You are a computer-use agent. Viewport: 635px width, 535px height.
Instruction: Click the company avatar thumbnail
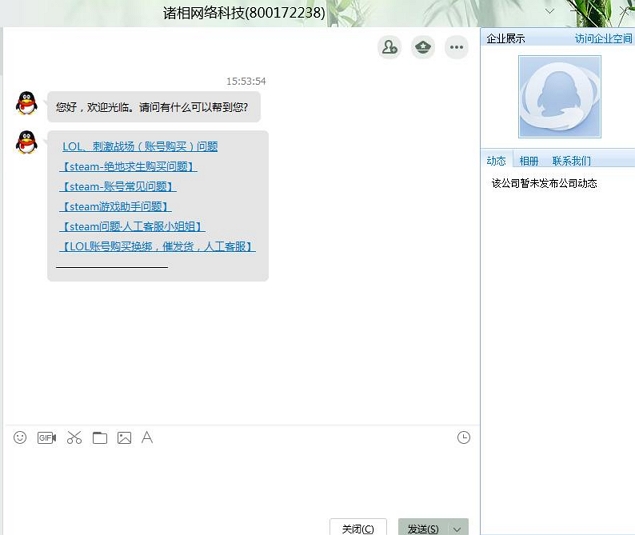tap(559, 96)
